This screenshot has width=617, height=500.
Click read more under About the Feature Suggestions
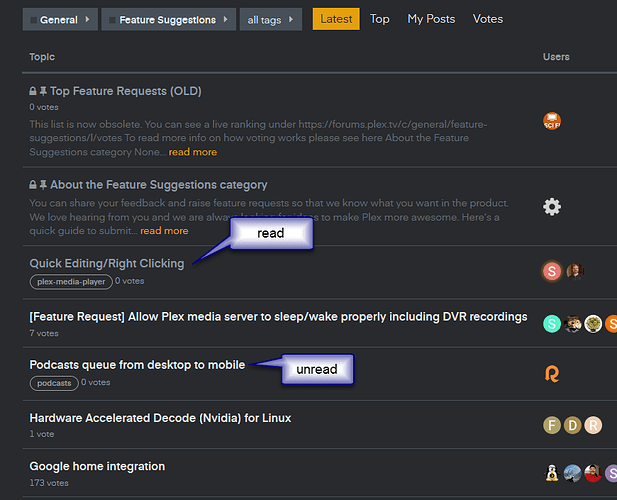164,231
